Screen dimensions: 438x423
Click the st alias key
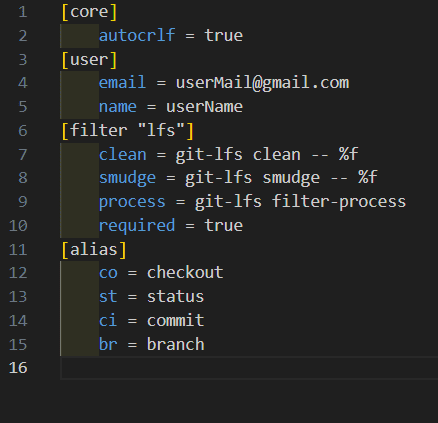tap(108, 297)
